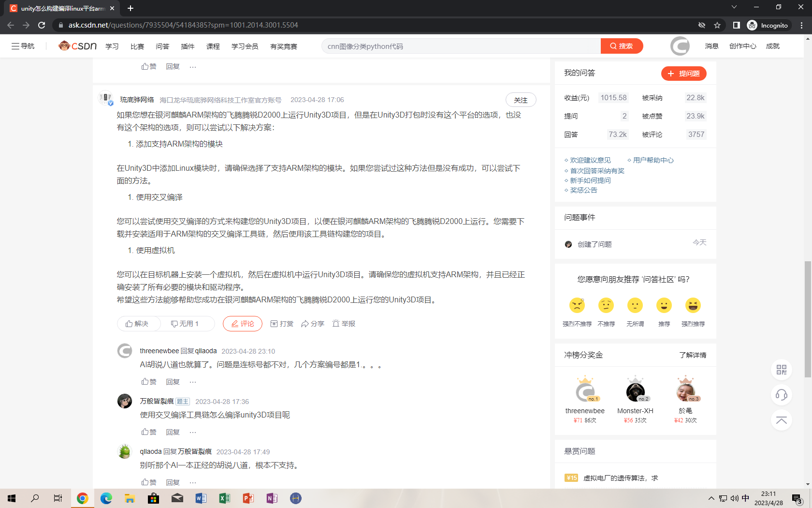
Task: Reply to qllaoda's comment
Action: [173, 482]
